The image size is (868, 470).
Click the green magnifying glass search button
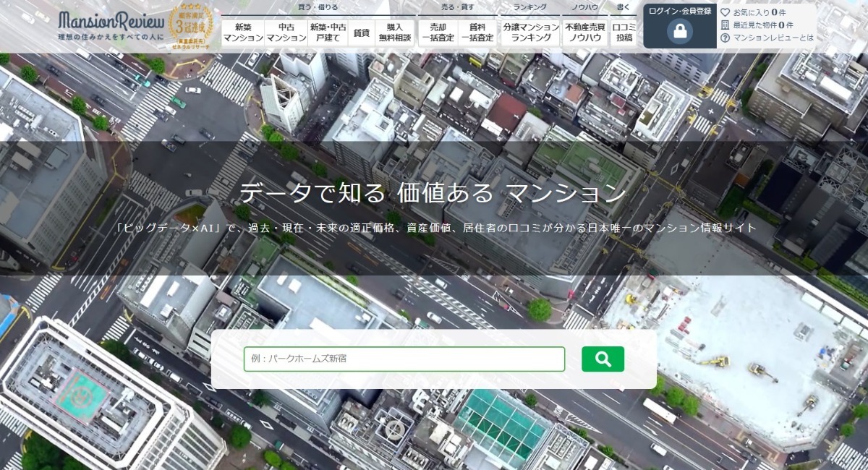pyautogui.click(x=603, y=359)
